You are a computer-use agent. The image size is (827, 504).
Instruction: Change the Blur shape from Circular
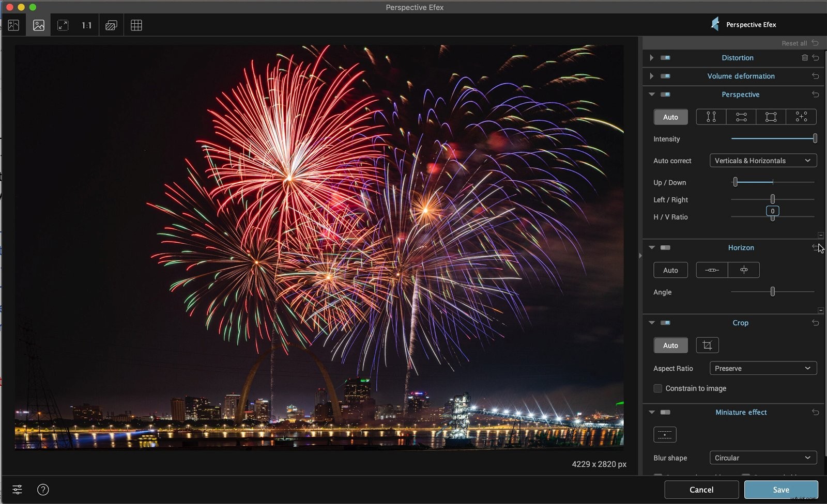pyautogui.click(x=763, y=458)
